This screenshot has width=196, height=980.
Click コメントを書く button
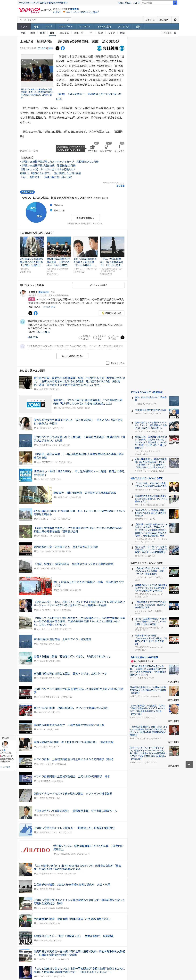click(x=98, y=285)
